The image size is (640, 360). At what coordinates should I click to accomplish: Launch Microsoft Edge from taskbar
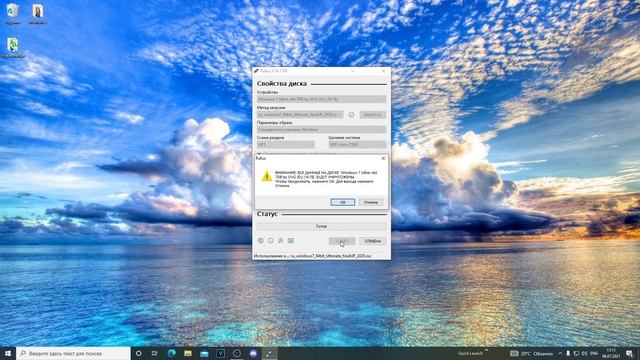[171, 353]
